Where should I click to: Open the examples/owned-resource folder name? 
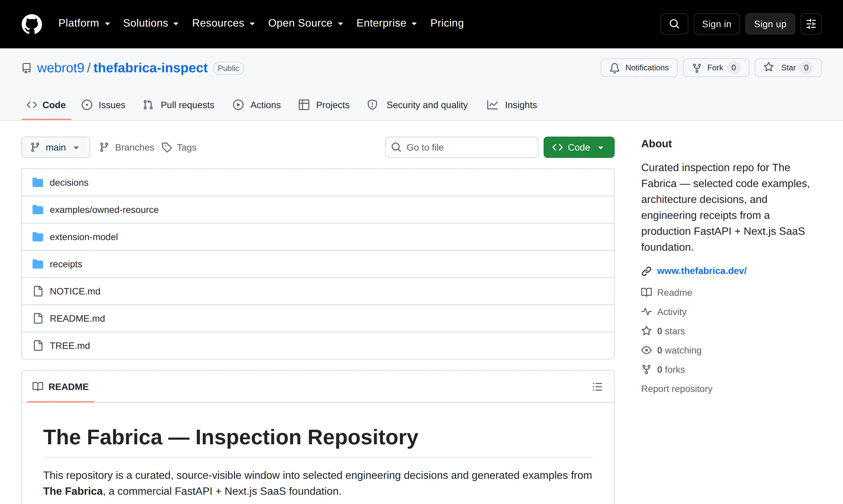104,210
